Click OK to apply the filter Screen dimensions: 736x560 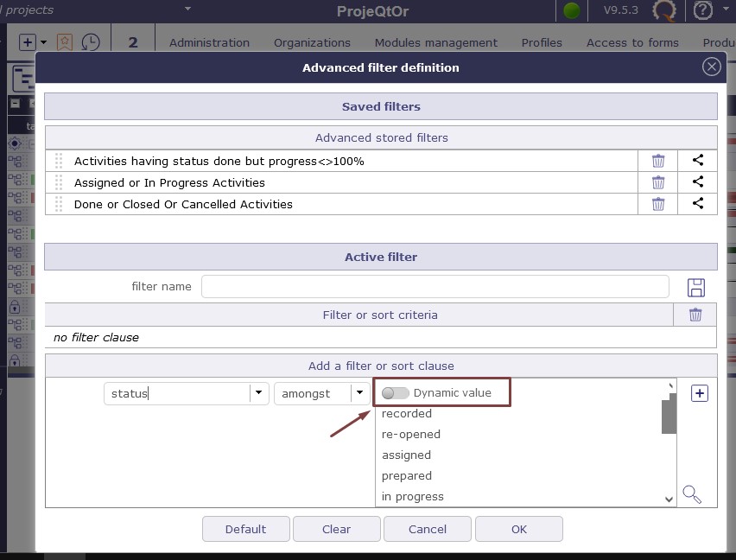pyautogui.click(x=518, y=529)
